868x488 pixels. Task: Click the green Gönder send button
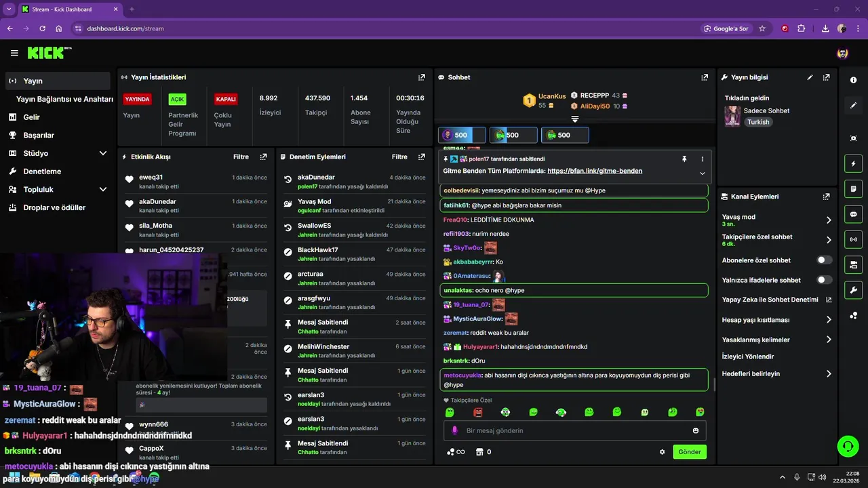[690, 452]
